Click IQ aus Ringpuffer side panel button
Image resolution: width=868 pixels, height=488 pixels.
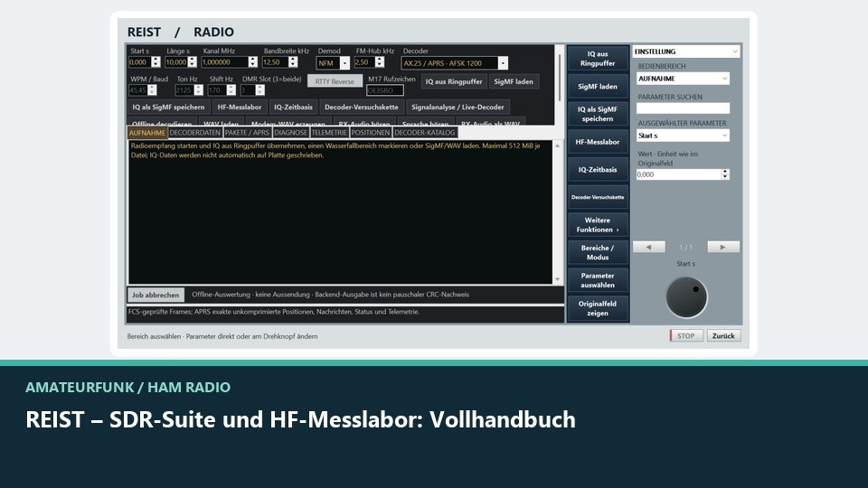[x=598, y=59]
